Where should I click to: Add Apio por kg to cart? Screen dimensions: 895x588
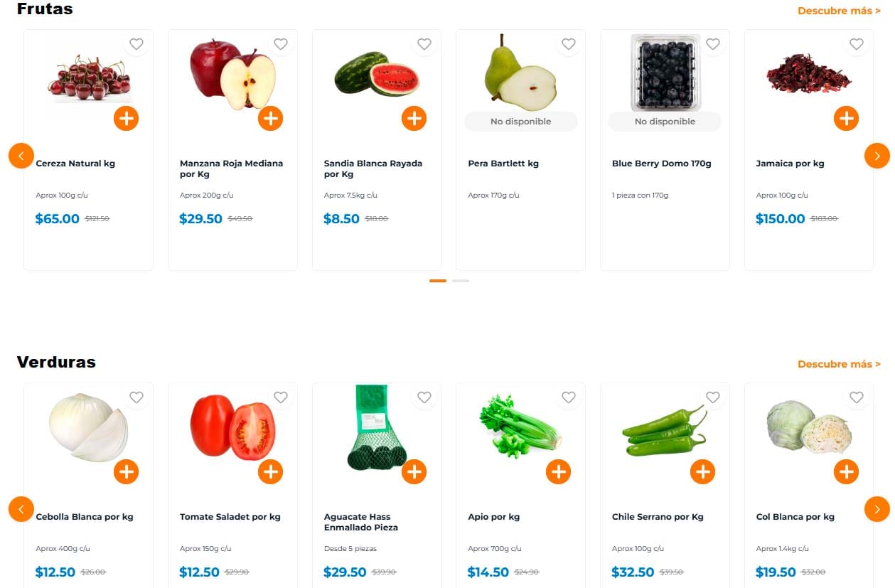pos(558,471)
